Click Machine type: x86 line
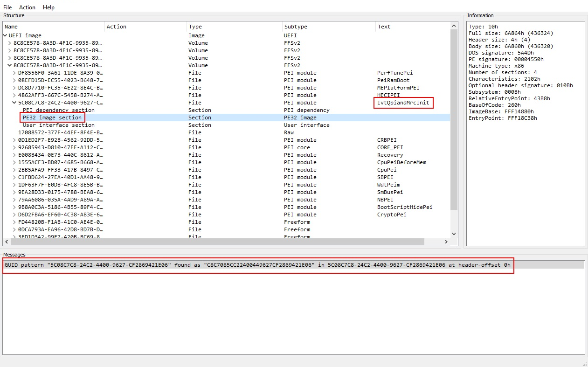Viewport: 588px width, 367px height. pyautogui.click(x=496, y=66)
